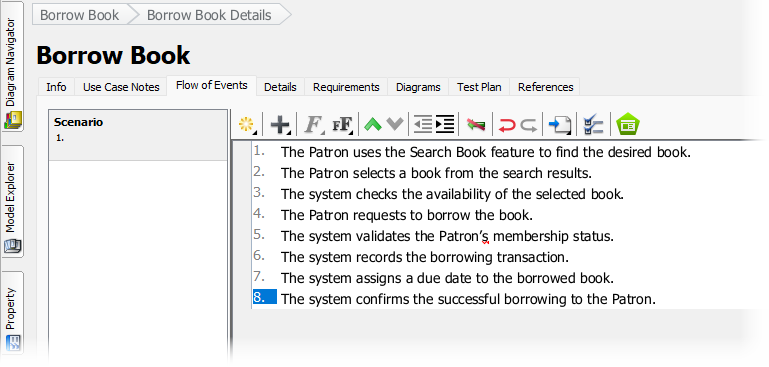Open the Use Case Notes tab
The width and height of the screenshot is (769, 367).
point(121,87)
